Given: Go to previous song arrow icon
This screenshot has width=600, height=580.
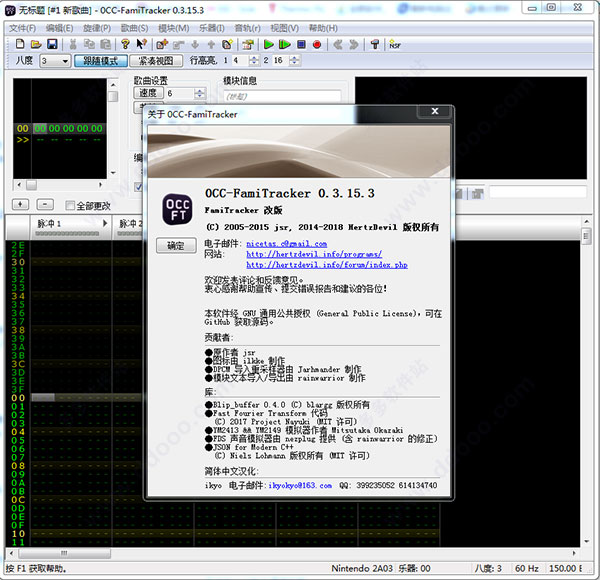Looking at the screenshot, I should pos(338,44).
